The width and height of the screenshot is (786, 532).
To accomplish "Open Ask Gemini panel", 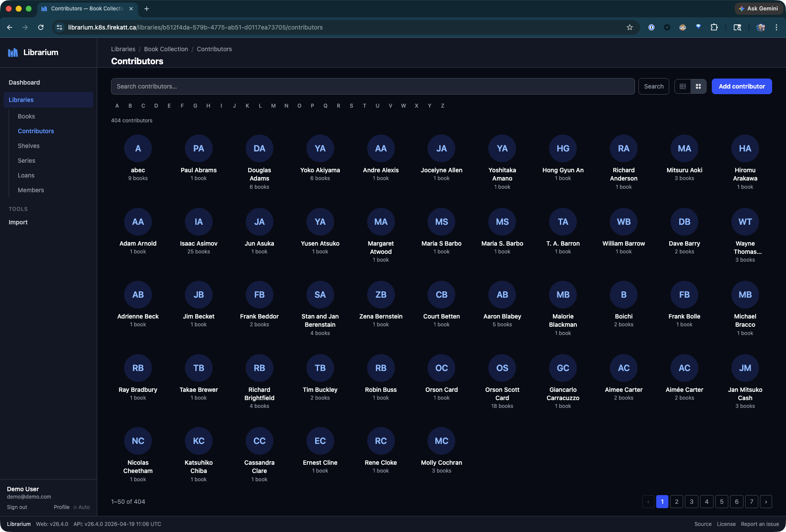I will point(758,9).
